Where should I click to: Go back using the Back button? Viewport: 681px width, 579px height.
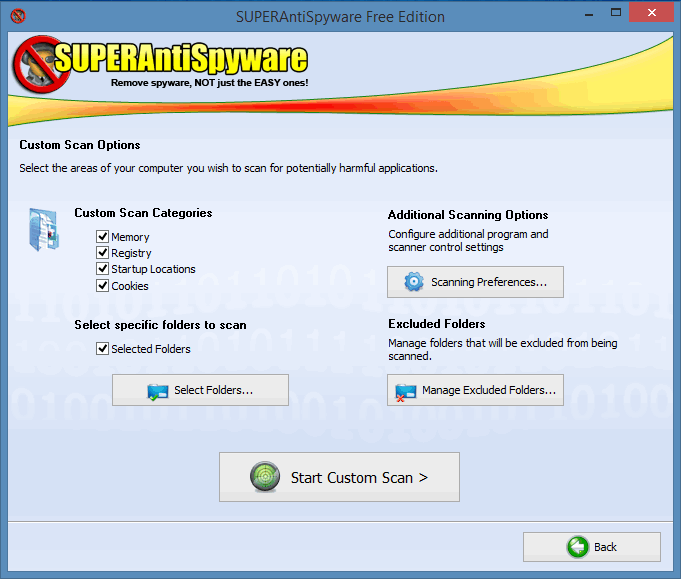pos(591,547)
